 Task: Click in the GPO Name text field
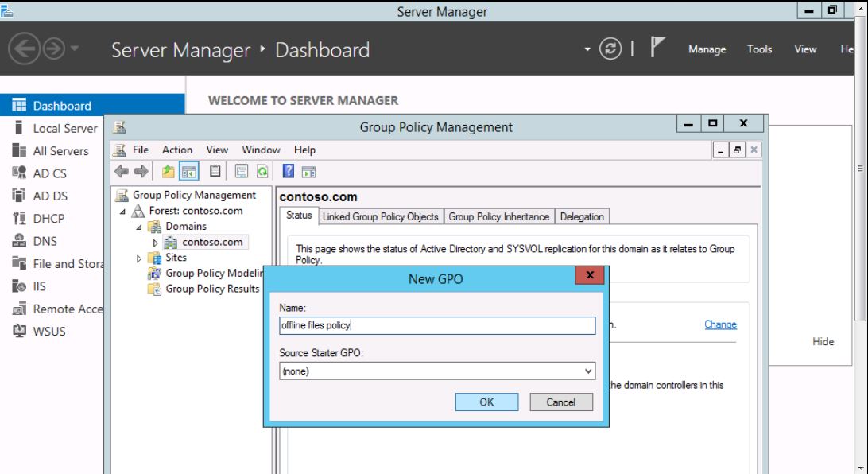point(437,325)
